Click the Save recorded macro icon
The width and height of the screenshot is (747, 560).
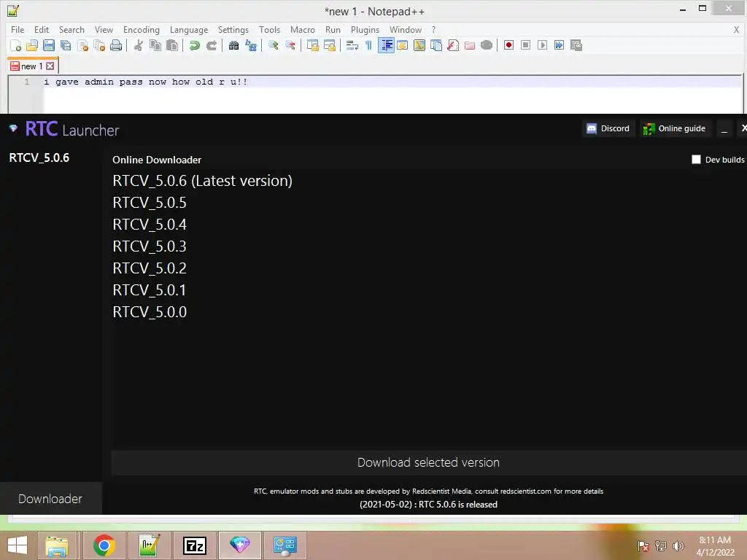576,45
